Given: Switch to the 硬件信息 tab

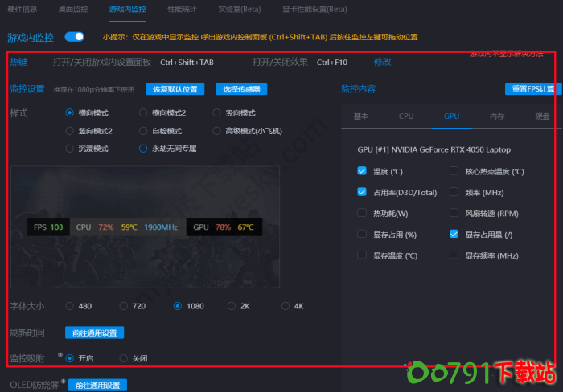Looking at the screenshot, I should point(23,9).
